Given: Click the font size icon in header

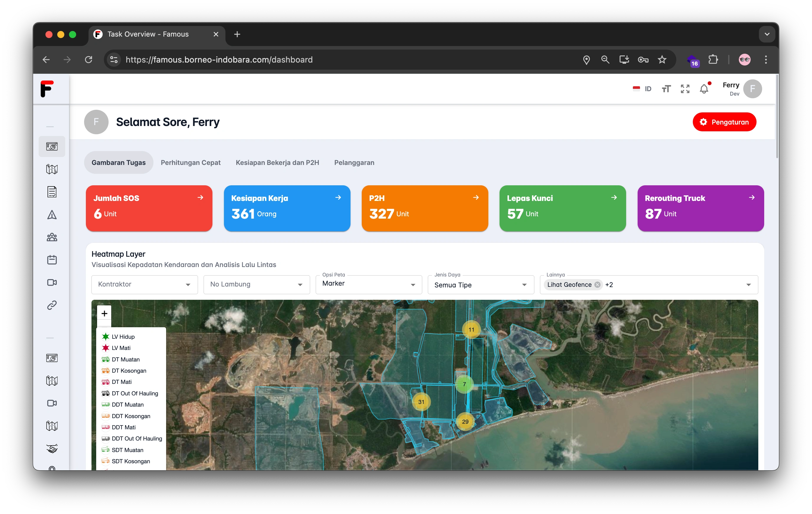Looking at the screenshot, I should (666, 89).
